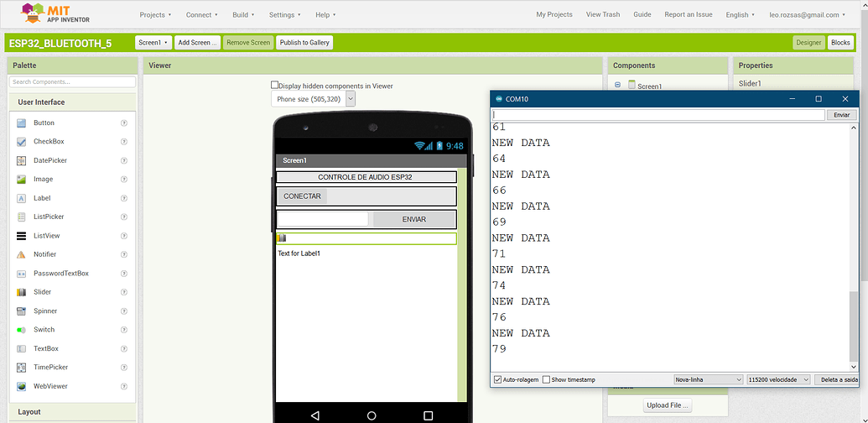868x423 pixels.
Task: Toggle Display hidden components in Viewer
Action: [274, 86]
